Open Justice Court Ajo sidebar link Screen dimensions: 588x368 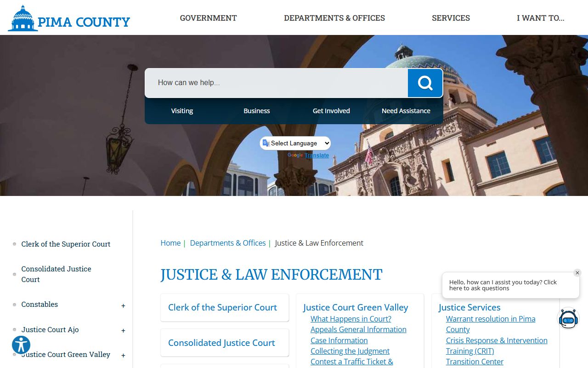coord(50,329)
